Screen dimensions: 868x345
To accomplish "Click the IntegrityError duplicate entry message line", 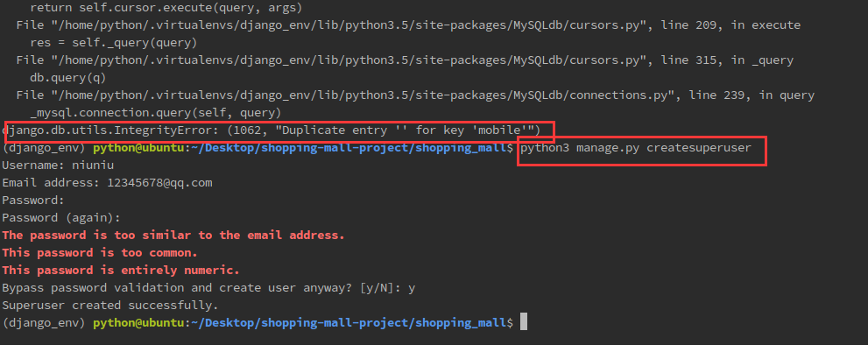I will pyautogui.click(x=272, y=130).
